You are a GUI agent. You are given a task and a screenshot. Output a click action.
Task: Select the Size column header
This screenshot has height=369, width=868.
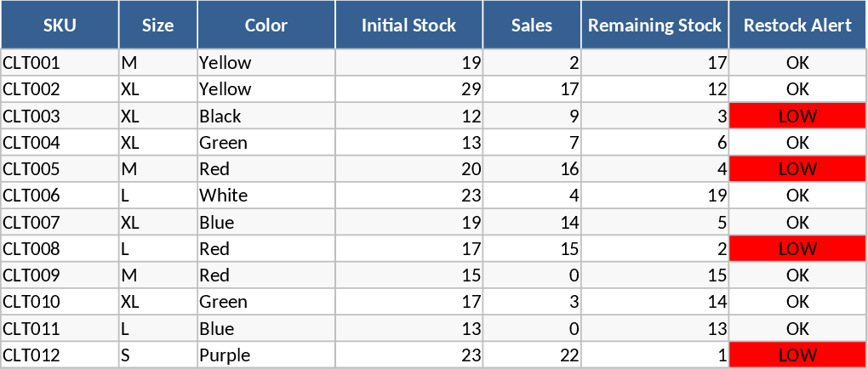(x=158, y=26)
